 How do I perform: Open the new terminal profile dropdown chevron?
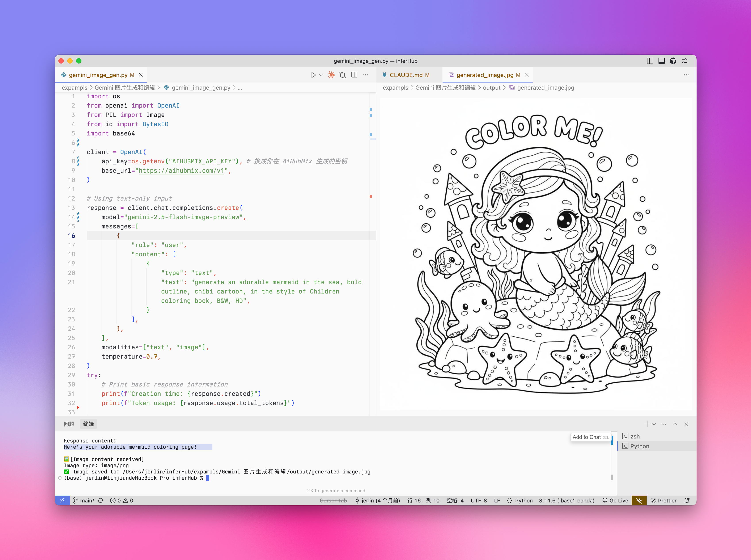[x=654, y=424]
